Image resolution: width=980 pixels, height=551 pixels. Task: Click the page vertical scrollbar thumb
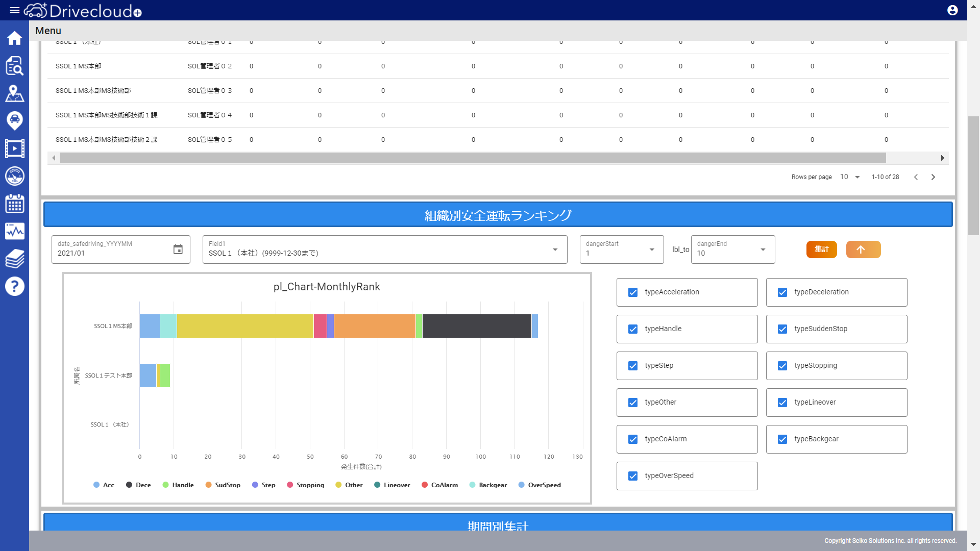[x=973, y=176]
